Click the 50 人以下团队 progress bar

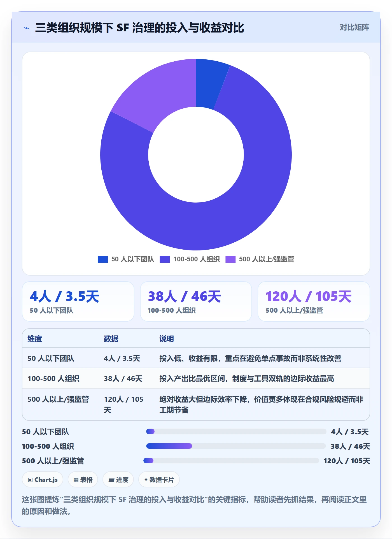(236, 431)
